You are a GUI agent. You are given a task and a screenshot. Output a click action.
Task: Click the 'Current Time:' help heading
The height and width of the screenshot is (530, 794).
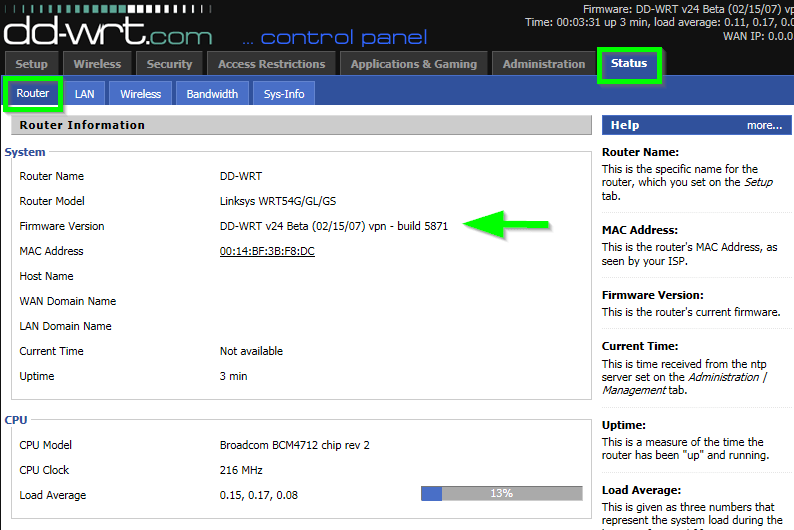[640, 346]
